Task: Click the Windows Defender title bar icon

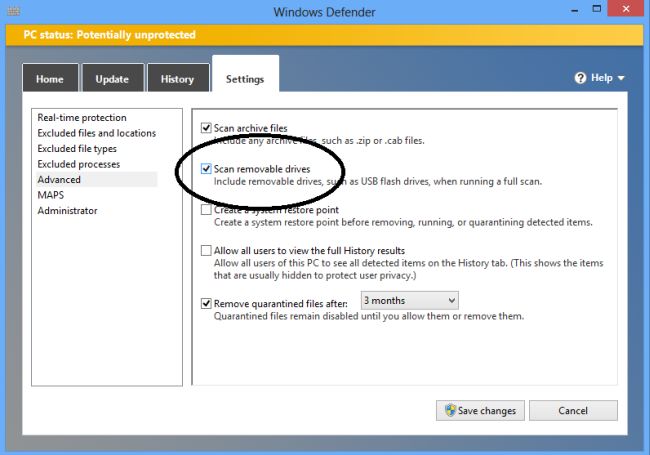Action: click(x=14, y=11)
